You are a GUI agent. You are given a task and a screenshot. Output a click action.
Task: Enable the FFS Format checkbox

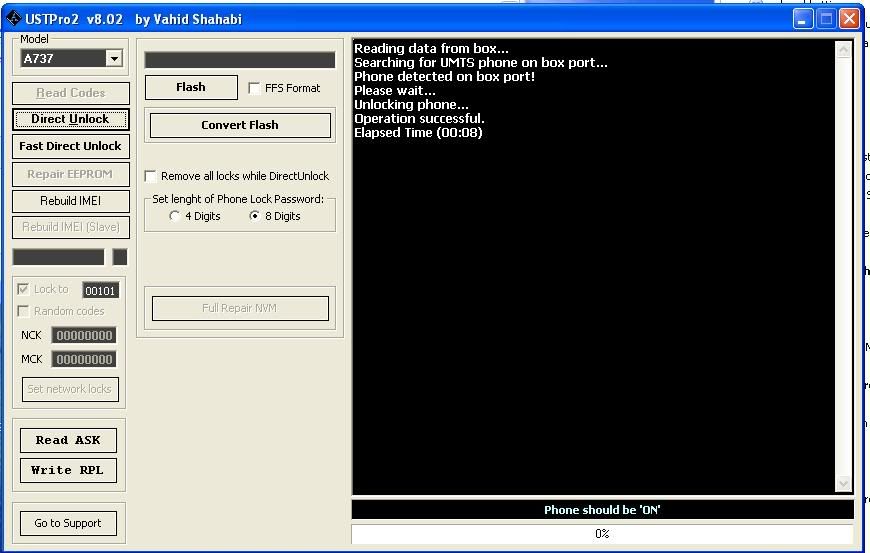(254, 88)
